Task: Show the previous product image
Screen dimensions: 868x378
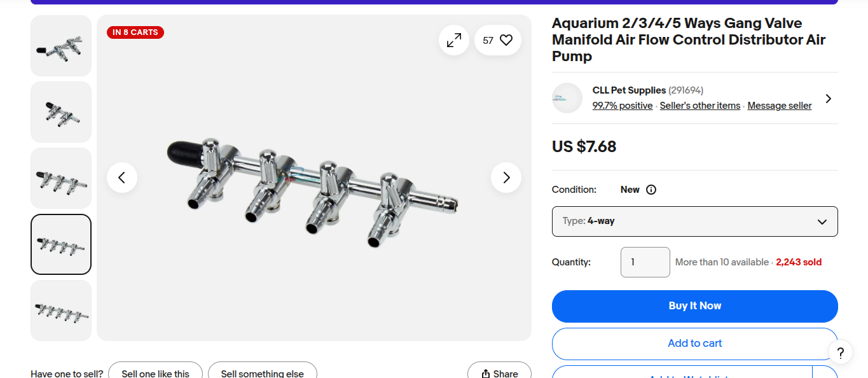Action: (122, 178)
